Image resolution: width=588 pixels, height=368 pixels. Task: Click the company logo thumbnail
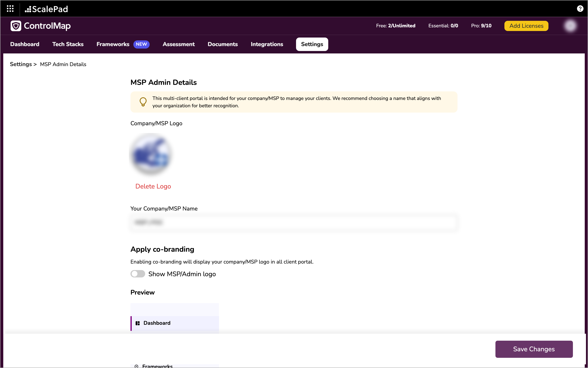point(151,154)
